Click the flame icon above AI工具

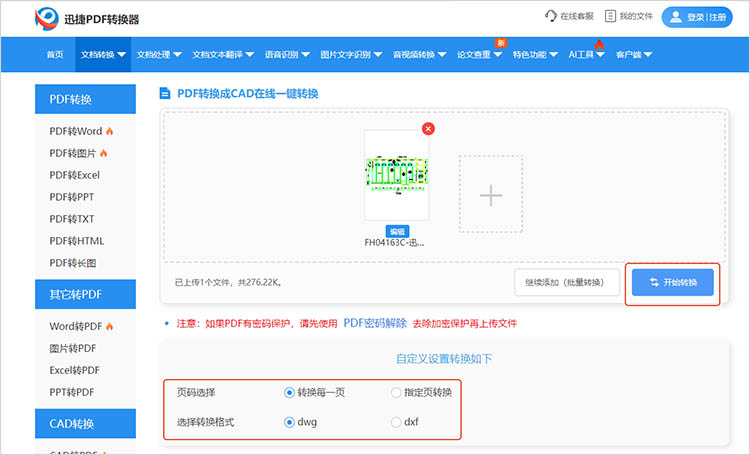pyautogui.click(x=599, y=45)
